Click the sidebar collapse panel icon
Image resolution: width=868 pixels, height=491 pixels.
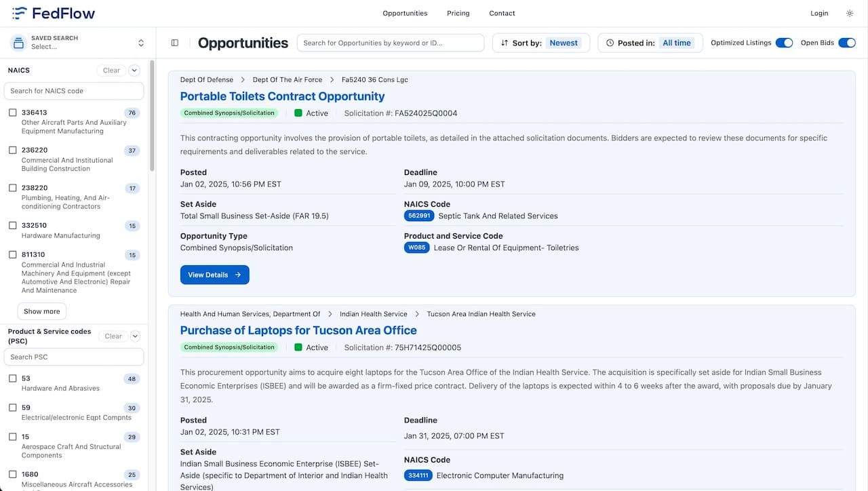click(174, 42)
